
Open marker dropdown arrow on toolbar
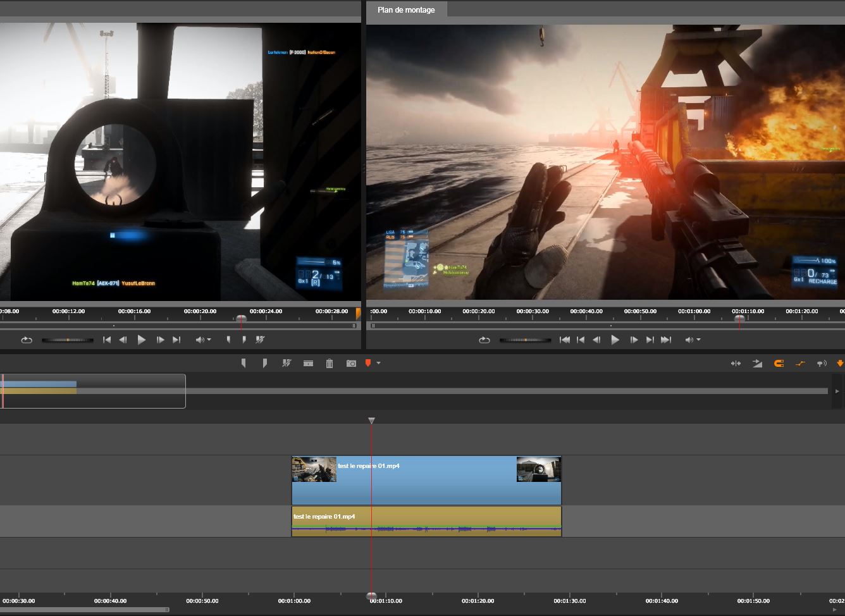pyautogui.click(x=378, y=363)
